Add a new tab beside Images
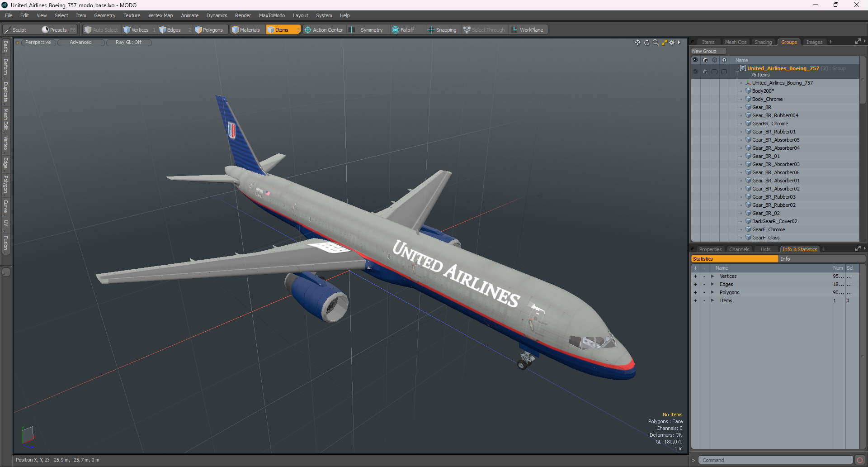This screenshot has height=467, width=868. [830, 42]
